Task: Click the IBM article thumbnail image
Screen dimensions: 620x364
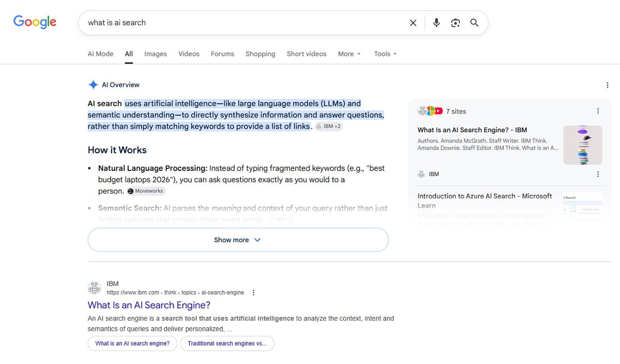Action: [583, 145]
